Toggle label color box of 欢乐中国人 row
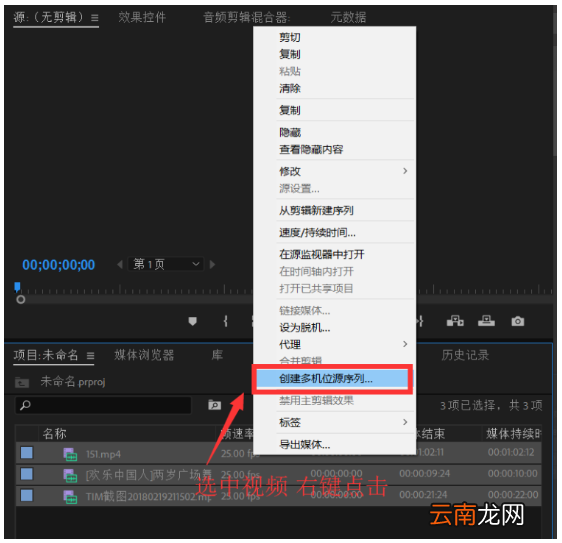The width and height of the screenshot is (562, 543). click(27, 474)
